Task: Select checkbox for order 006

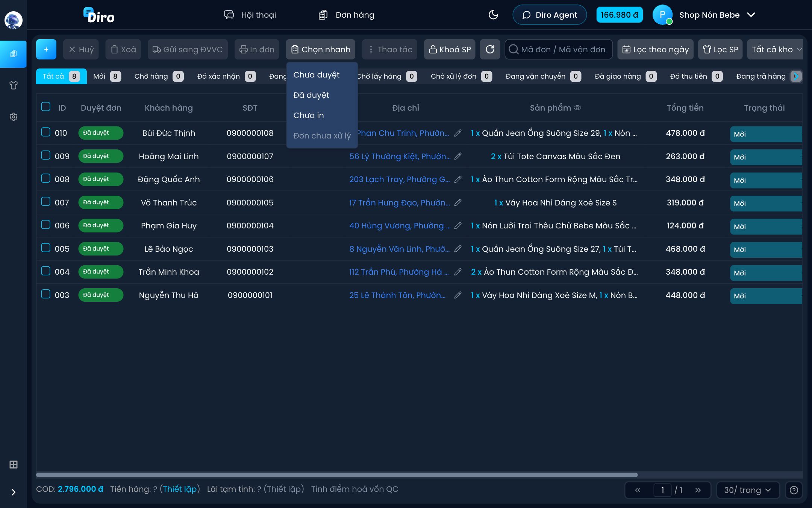Action: [x=45, y=225]
